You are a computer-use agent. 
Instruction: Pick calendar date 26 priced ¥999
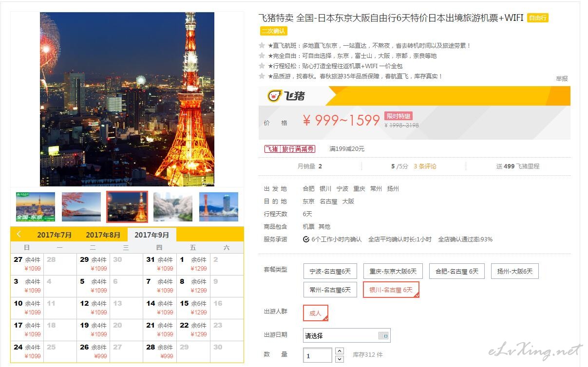pos(94,352)
